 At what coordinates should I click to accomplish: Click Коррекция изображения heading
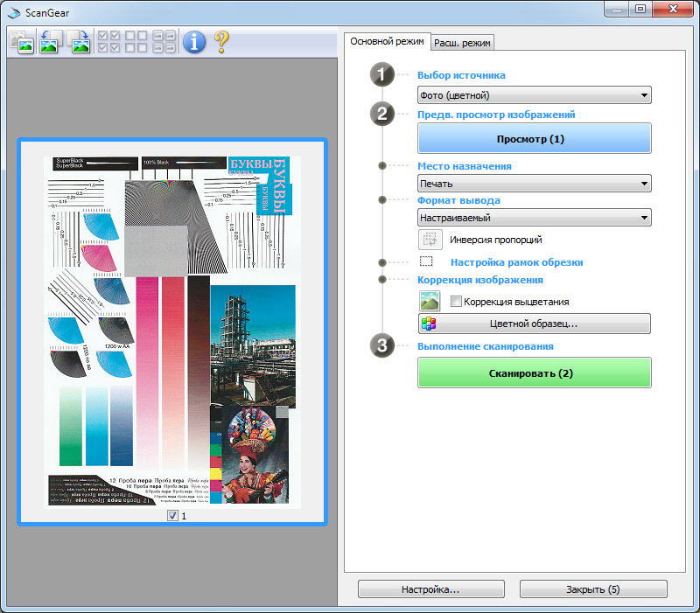click(x=479, y=280)
